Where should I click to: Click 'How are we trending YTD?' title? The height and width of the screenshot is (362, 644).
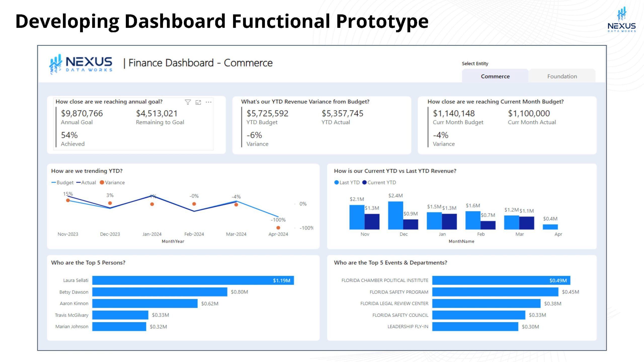(x=87, y=171)
